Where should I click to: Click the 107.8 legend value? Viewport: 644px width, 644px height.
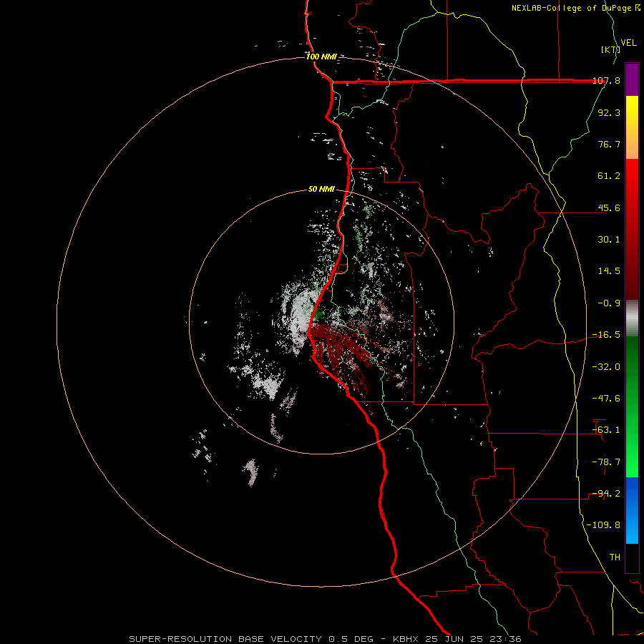(x=606, y=81)
